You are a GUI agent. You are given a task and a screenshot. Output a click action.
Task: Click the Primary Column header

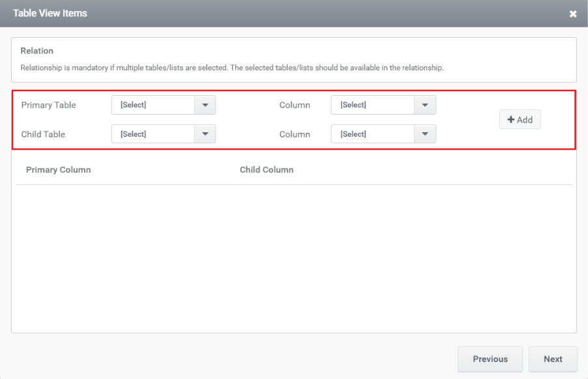click(x=59, y=170)
